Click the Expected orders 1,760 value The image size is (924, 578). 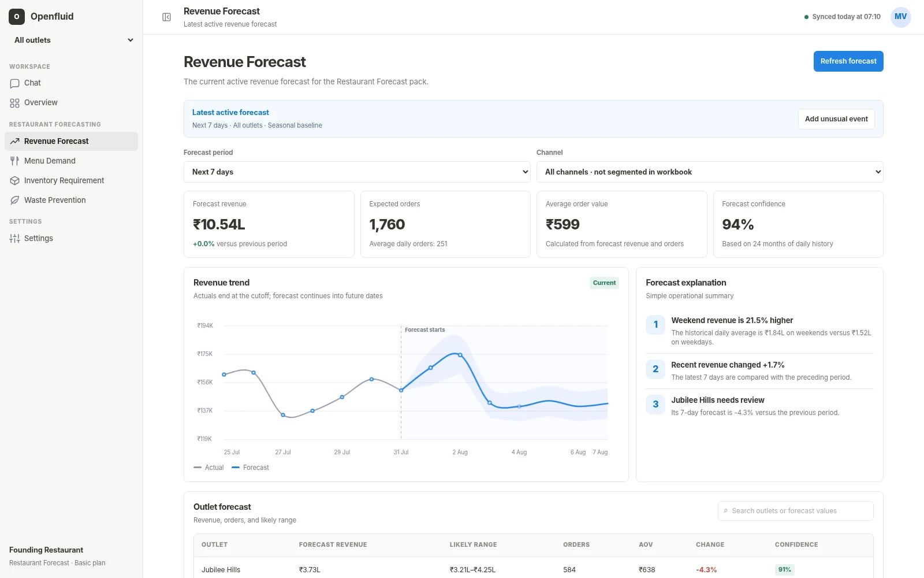tap(387, 224)
